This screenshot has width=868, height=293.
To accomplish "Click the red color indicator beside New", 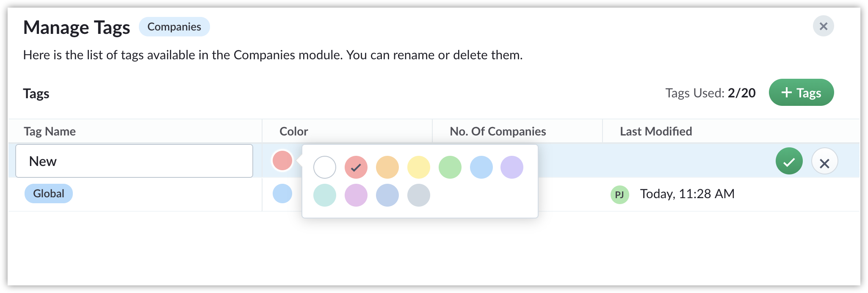I will tap(282, 160).
